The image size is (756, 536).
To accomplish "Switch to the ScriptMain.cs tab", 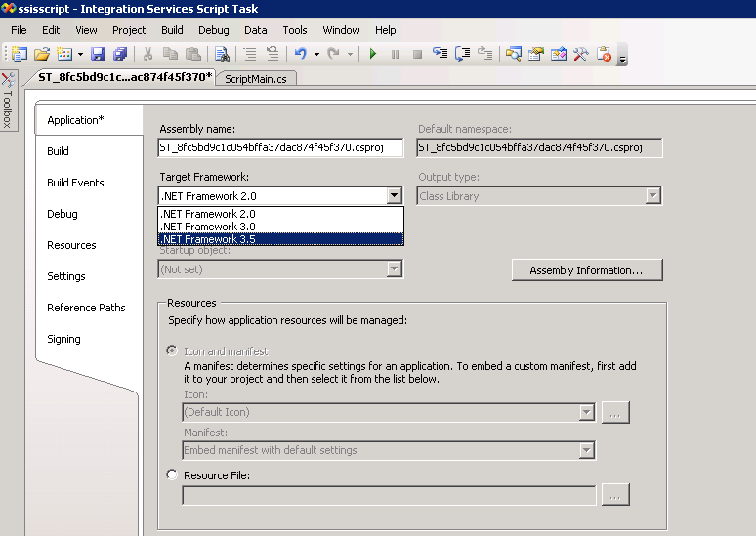I will pos(256,79).
